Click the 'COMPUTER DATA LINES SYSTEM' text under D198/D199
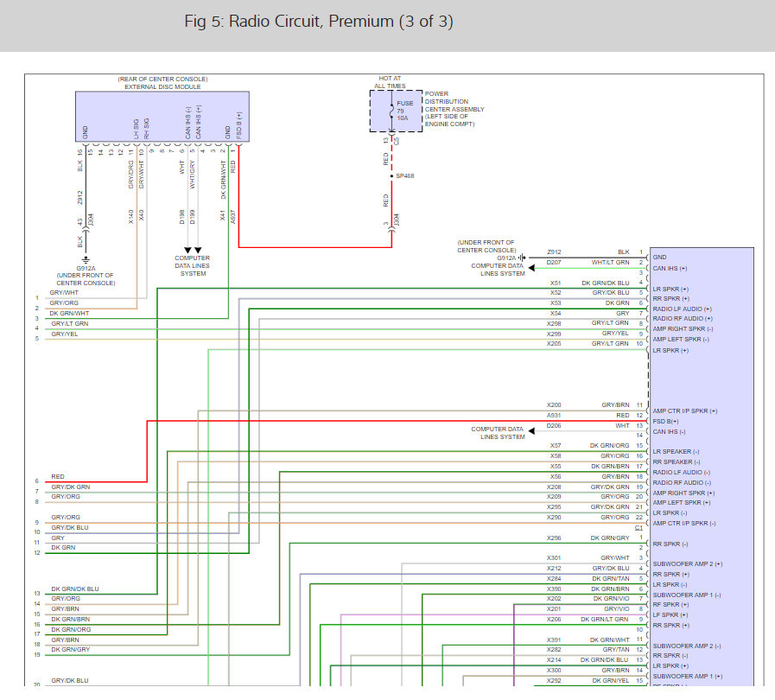This screenshot has height=700, width=775. [193, 266]
